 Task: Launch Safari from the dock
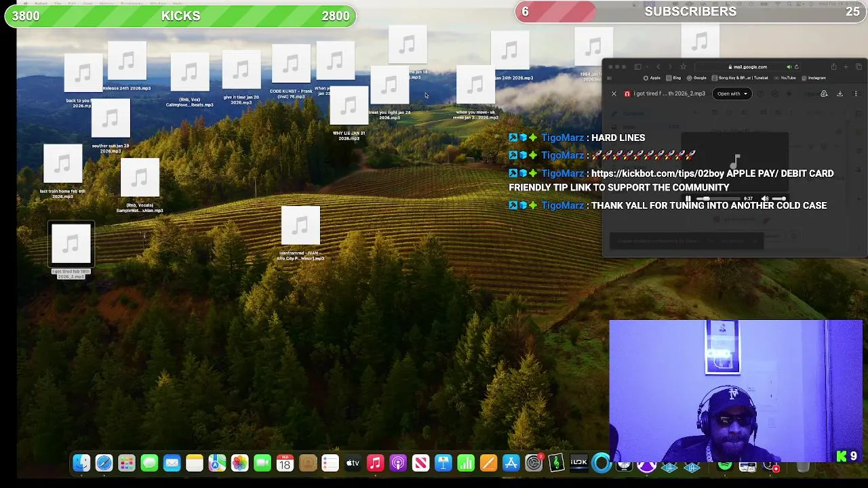[104, 463]
